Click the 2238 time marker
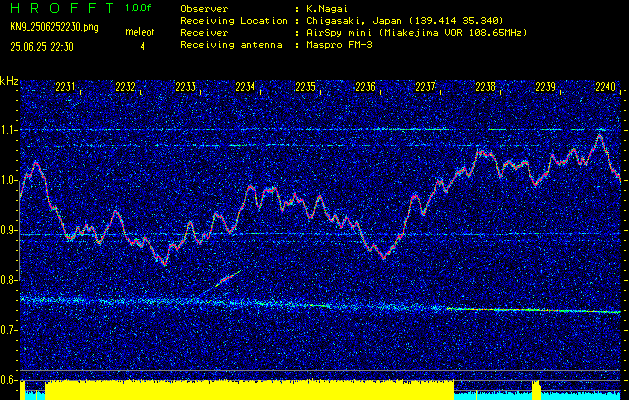Viewport: 629px width, 400px height. pos(485,87)
